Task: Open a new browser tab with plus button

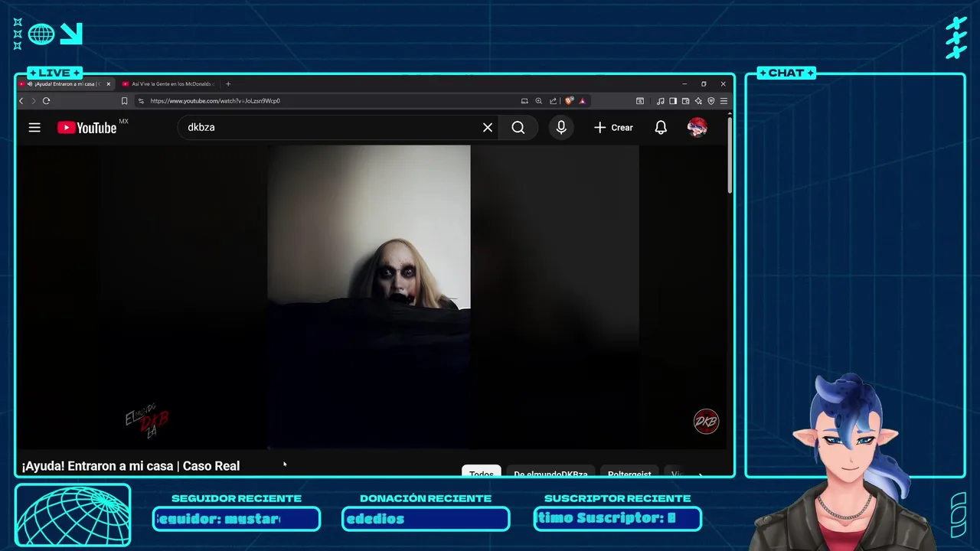Action: point(228,84)
